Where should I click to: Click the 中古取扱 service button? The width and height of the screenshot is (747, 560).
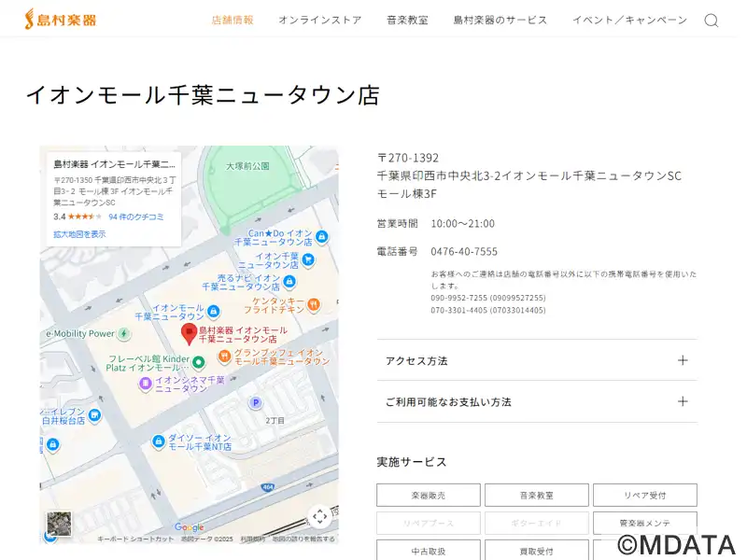coord(429,551)
